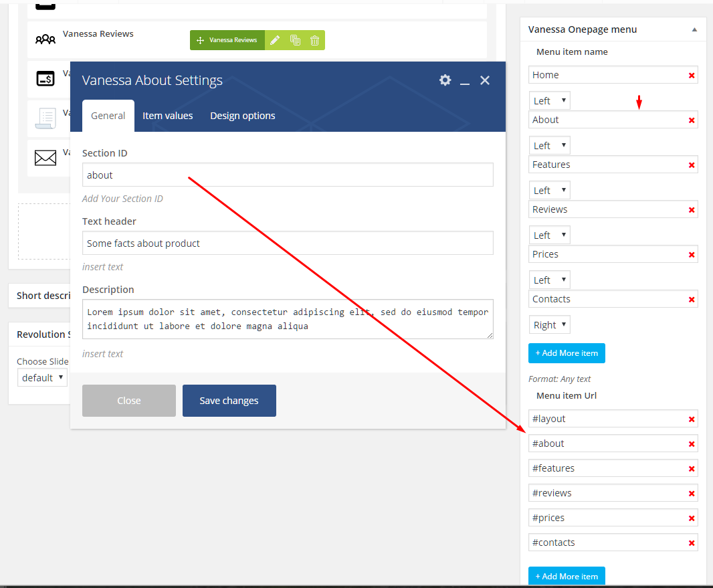The image size is (713, 588).
Task: Open the Right alignment dropdown below Contacts
Action: point(550,325)
